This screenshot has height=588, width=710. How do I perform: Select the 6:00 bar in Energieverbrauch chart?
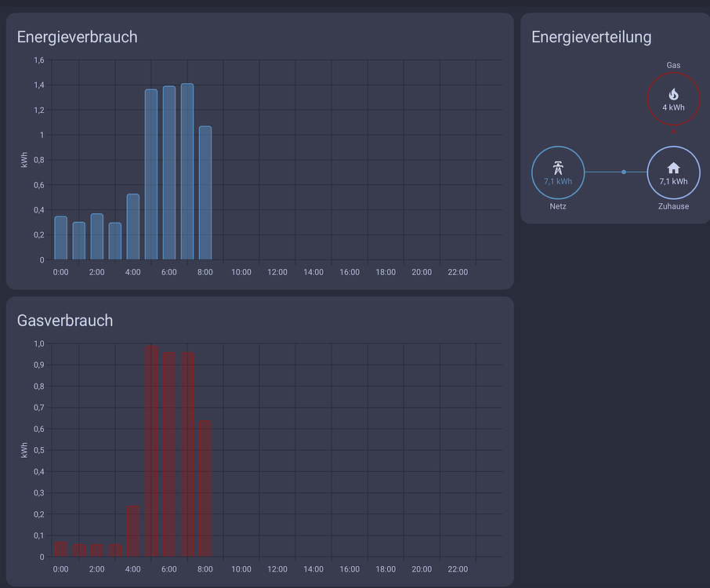169,172
